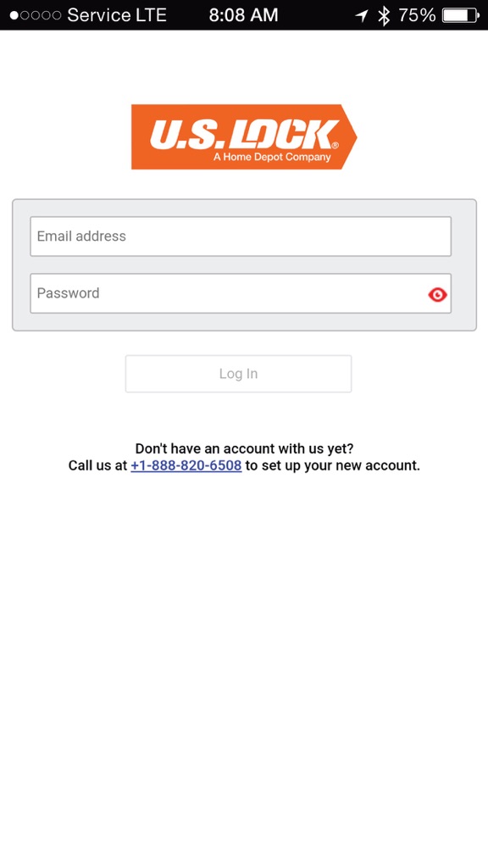This screenshot has height=868, width=488.
Task: Tap "A Home Depot Company" tagline
Action: (272, 157)
